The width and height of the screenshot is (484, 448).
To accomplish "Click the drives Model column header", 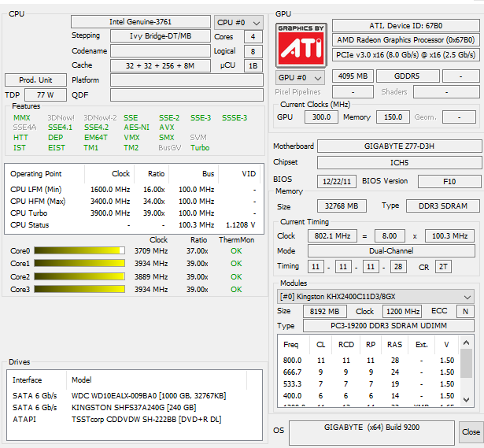I will [x=157, y=380].
